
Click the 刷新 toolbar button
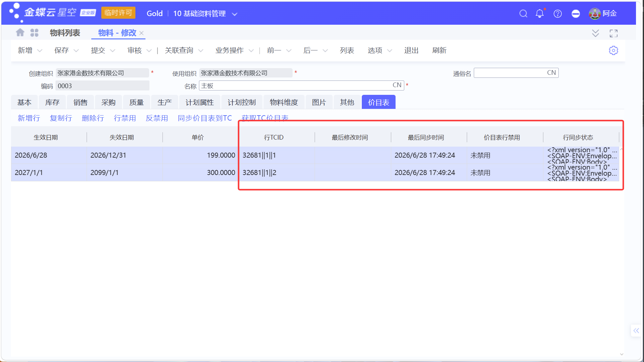tap(439, 50)
